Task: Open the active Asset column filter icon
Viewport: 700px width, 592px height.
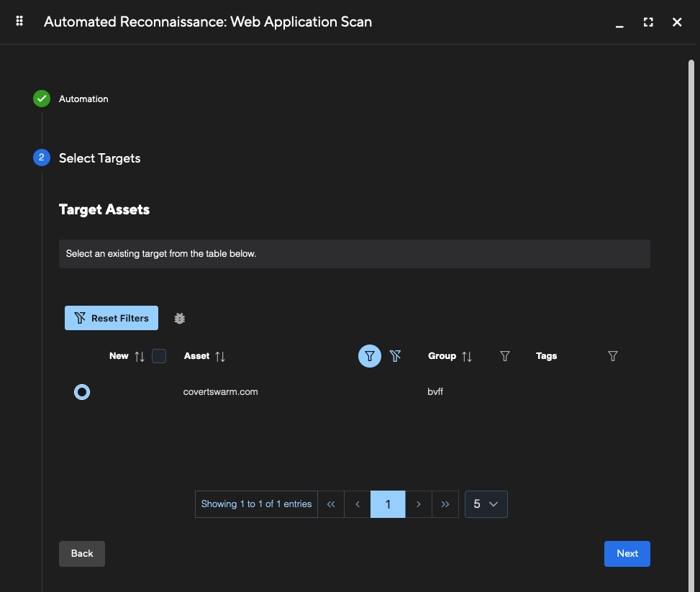Action: click(369, 355)
